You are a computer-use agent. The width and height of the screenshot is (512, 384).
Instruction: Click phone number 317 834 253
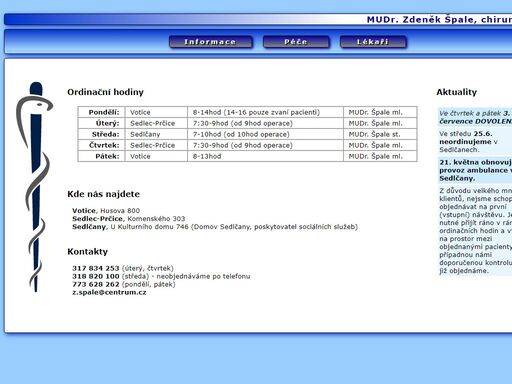pyautogui.click(x=96, y=268)
